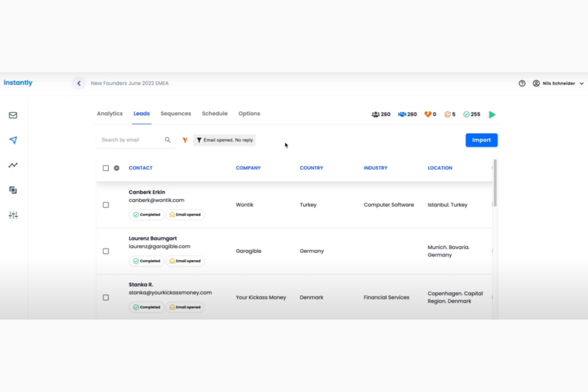
Task: Click the Garagible company cell
Action: tap(249, 251)
